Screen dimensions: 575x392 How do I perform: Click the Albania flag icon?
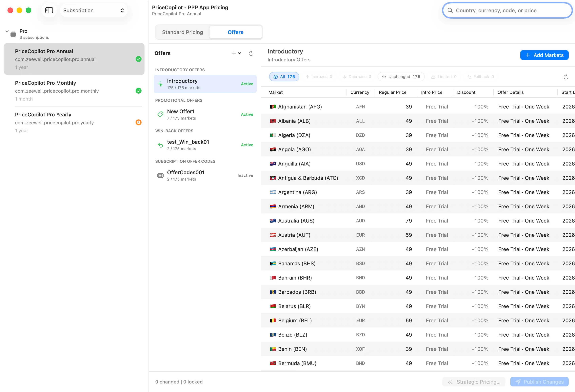pyautogui.click(x=273, y=121)
